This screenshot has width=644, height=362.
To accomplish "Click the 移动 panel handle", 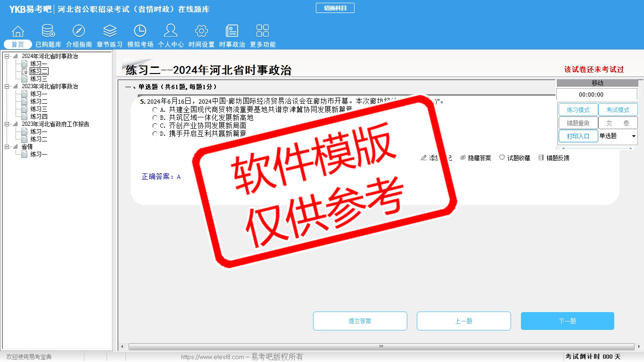I will tap(597, 83).
